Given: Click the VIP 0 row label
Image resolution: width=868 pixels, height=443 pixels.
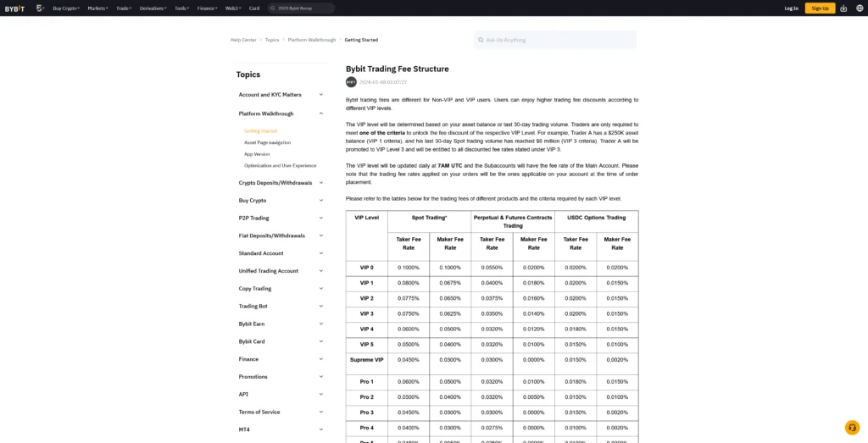Looking at the screenshot, I should point(366,268).
